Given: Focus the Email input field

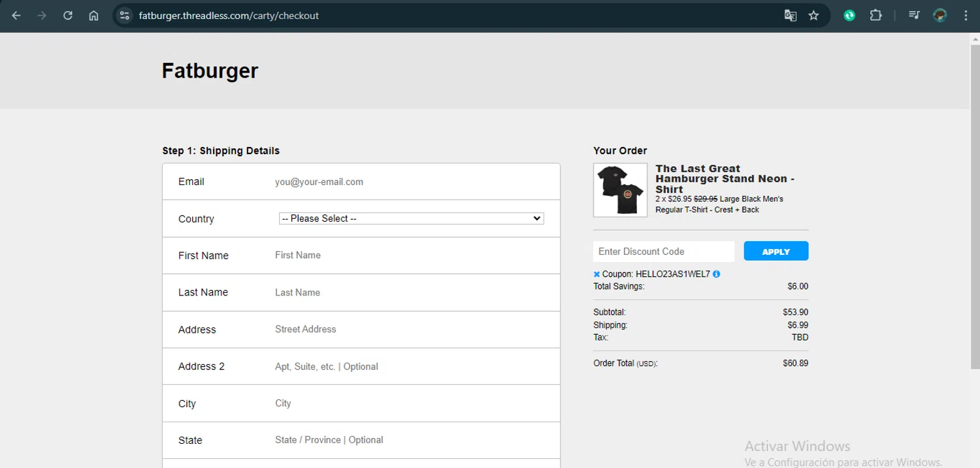Looking at the screenshot, I should pyautogui.click(x=410, y=182).
